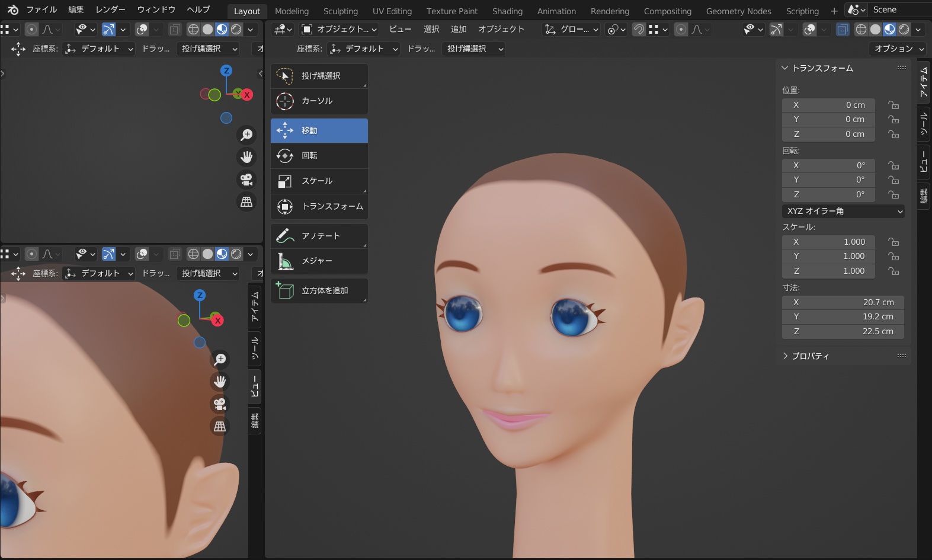Click the rotation Y field showing 0°
The height and width of the screenshot is (560, 932).
tap(828, 180)
